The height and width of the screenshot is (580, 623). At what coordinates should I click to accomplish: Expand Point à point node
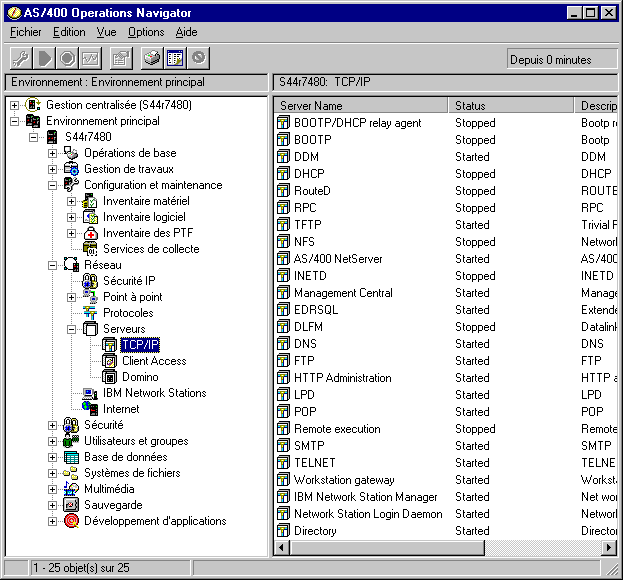coord(71,297)
